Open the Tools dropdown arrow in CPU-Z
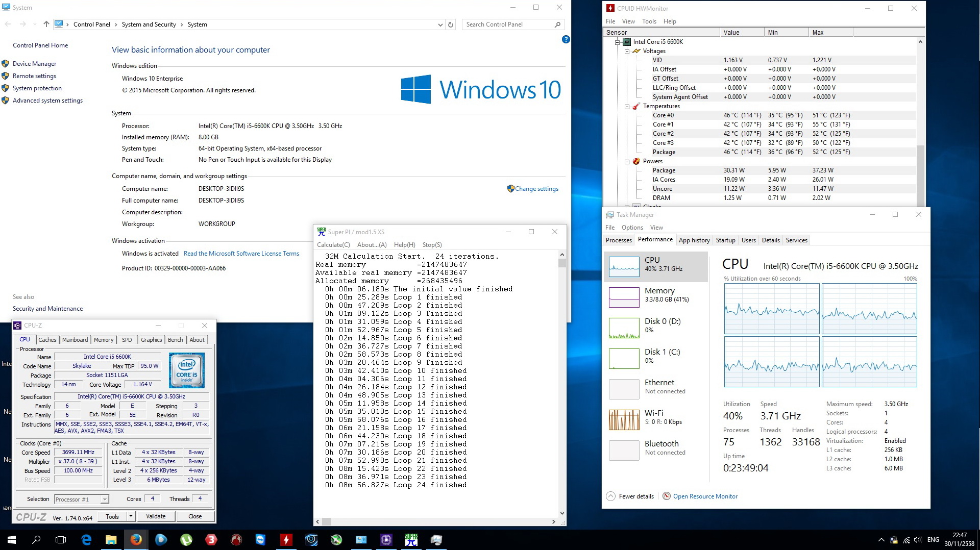 click(x=131, y=516)
